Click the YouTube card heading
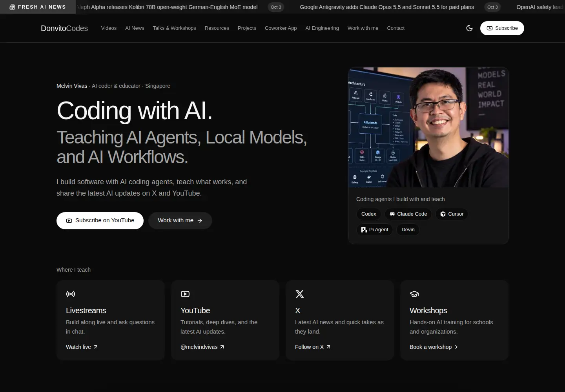565x392 pixels. (x=195, y=310)
